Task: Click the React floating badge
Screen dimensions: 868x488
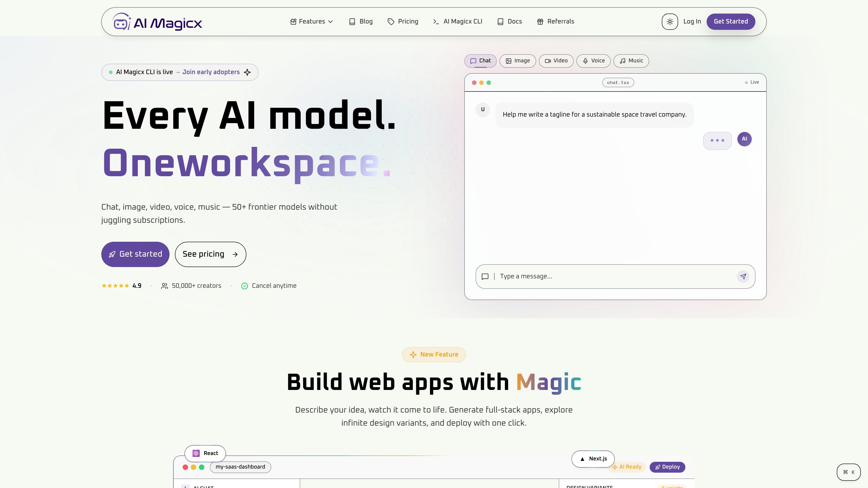Action: [x=205, y=453]
